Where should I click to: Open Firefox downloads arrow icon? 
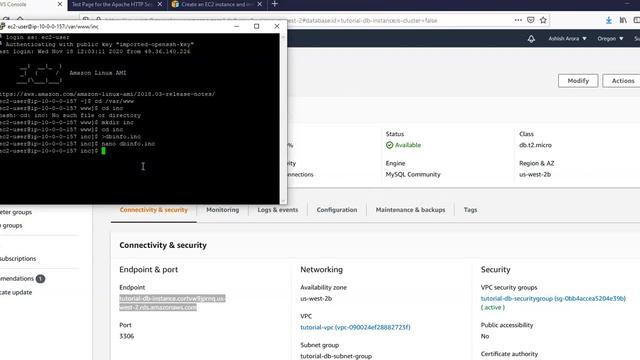(x=609, y=20)
